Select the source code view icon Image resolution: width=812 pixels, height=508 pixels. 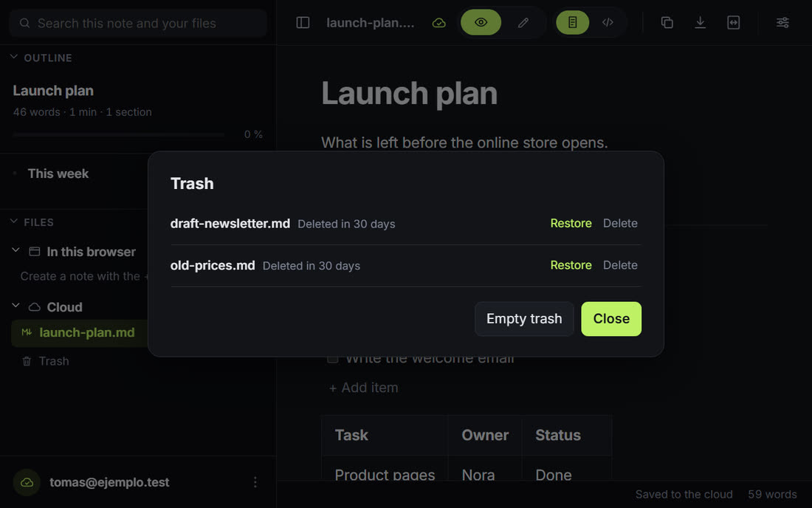click(x=608, y=22)
